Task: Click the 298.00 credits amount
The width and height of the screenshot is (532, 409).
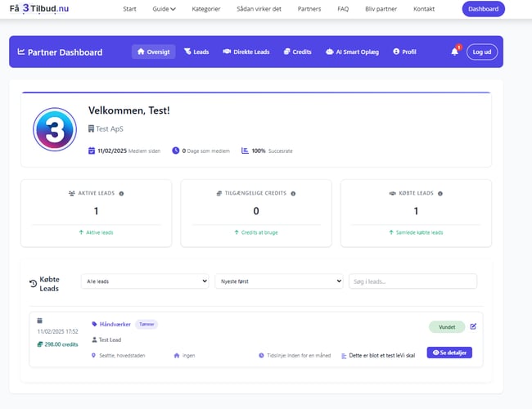Action: pyautogui.click(x=61, y=344)
